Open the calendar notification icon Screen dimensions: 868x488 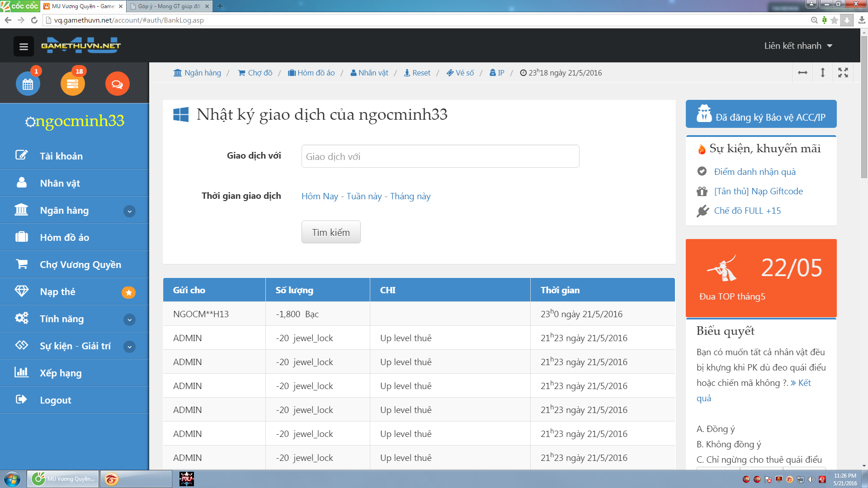tap(28, 84)
